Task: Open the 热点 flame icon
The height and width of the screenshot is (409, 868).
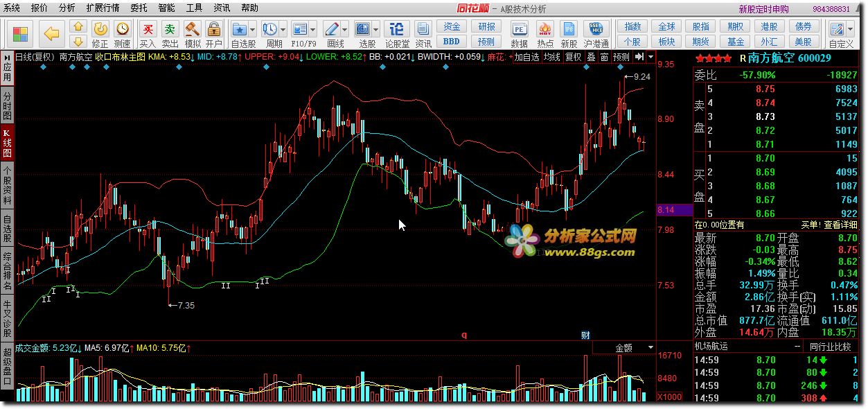Action: [x=545, y=28]
